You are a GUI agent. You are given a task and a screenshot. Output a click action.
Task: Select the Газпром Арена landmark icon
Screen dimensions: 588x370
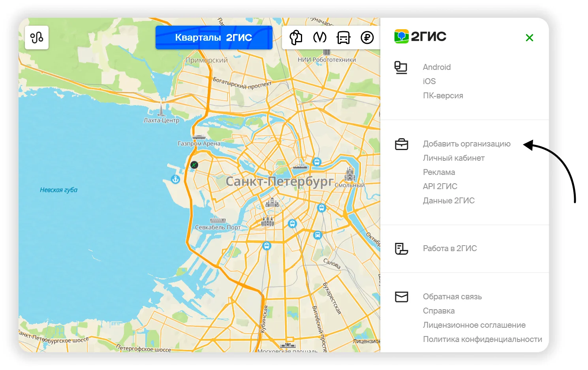(199, 137)
